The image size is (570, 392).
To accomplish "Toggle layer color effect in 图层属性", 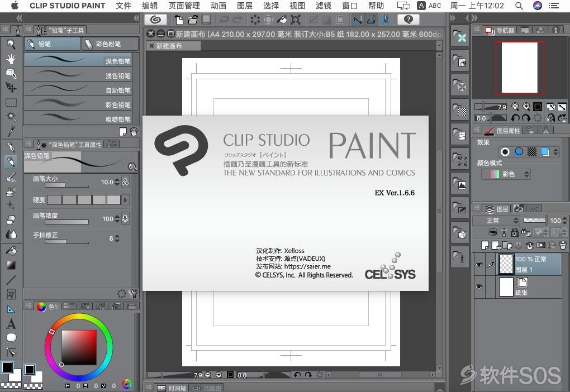I will point(545,152).
